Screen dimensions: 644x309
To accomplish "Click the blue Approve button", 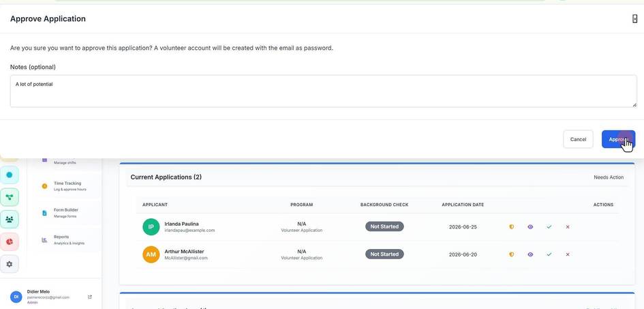I will tap(618, 139).
